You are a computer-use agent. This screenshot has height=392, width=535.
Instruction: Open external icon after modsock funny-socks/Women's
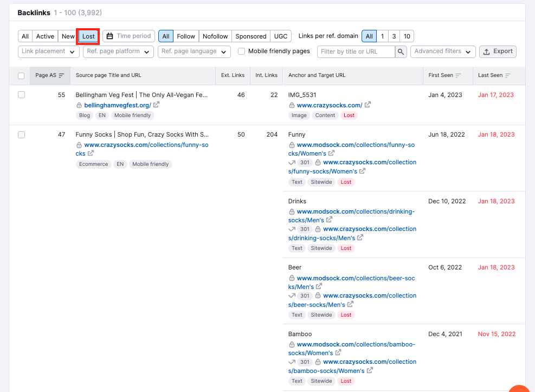point(332,153)
